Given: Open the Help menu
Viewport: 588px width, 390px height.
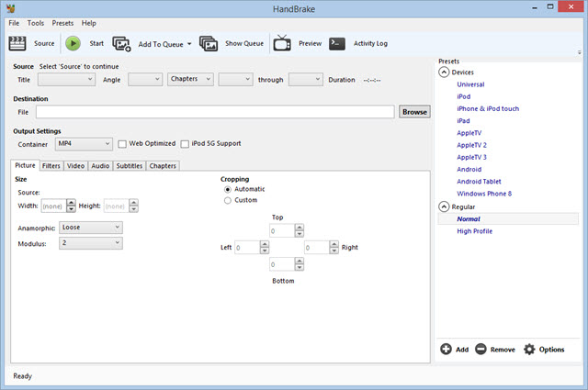Looking at the screenshot, I should [89, 23].
